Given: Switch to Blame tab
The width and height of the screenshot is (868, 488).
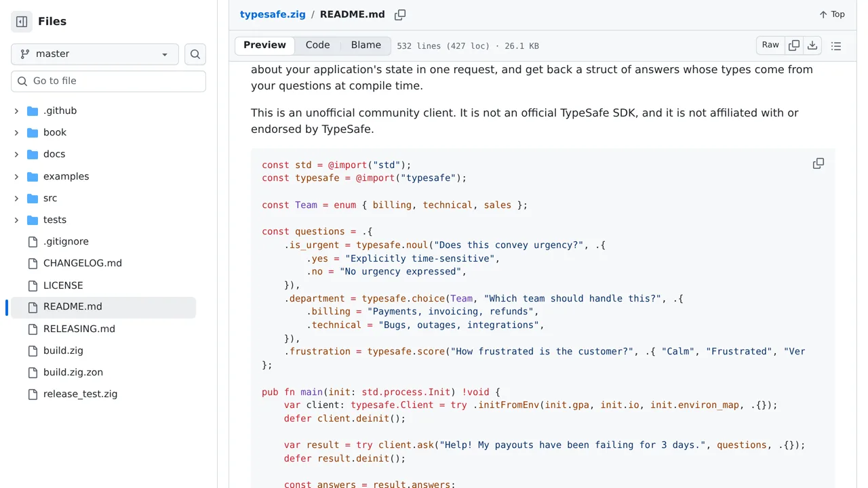Looking at the screenshot, I should 366,45.
